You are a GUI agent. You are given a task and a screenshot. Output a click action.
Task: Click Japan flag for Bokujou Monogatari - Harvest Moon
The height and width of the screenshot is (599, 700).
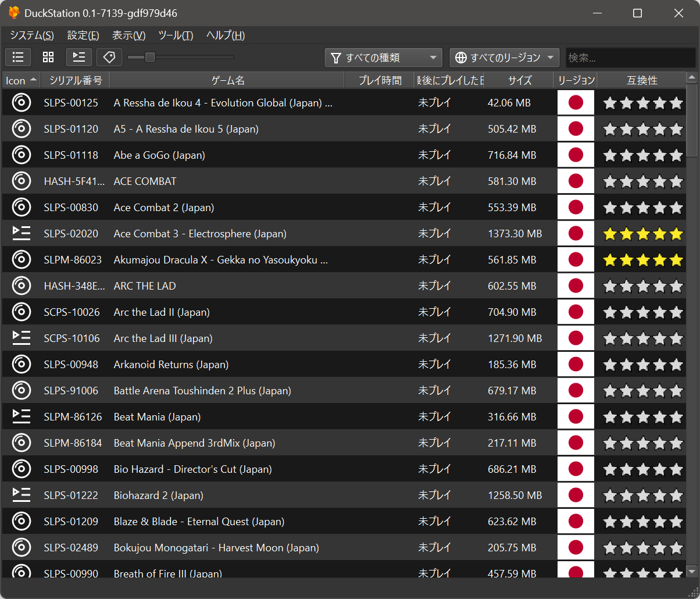(576, 548)
